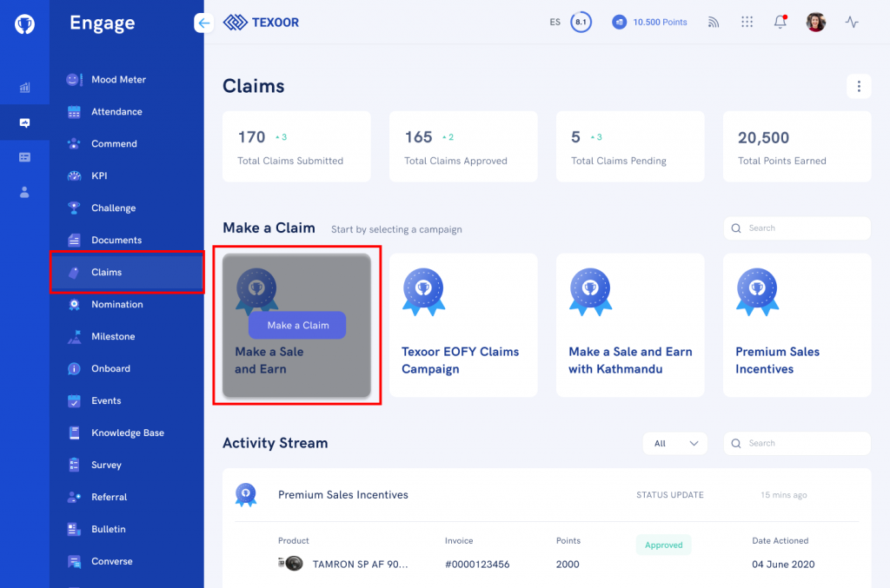Viewport: 890px width, 588px height.
Task: Select Texoor EOFY Claims Campaign card title
Action: [460, 360]
